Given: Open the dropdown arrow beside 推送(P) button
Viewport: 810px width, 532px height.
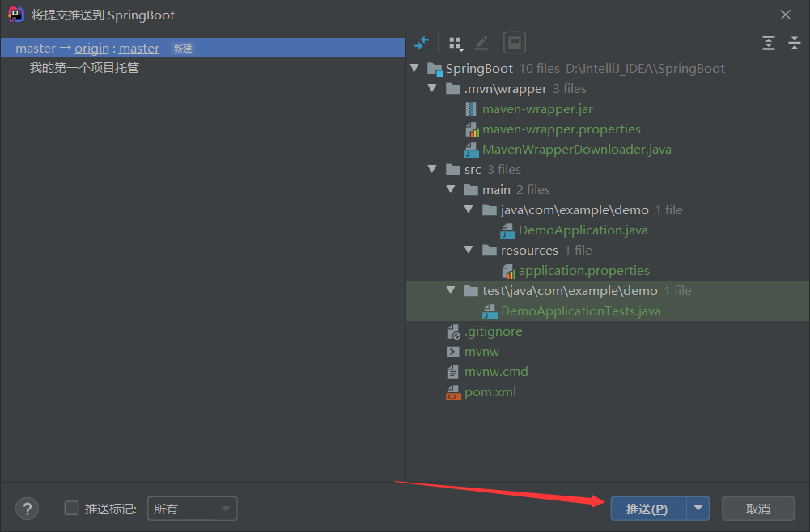Looking at the screenshot, I should pyautogui.click(x=698, y=509).
